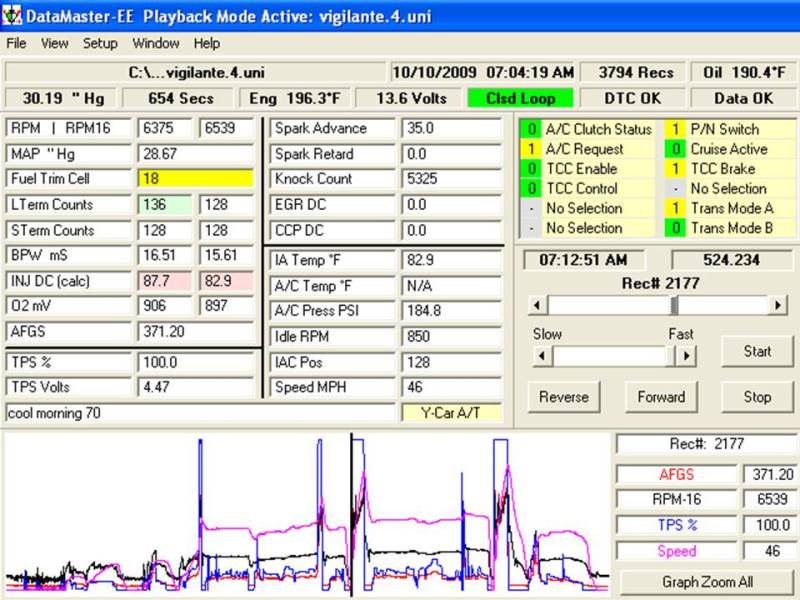Click the Stop playback button
The image size is (800, 600).
757,397
